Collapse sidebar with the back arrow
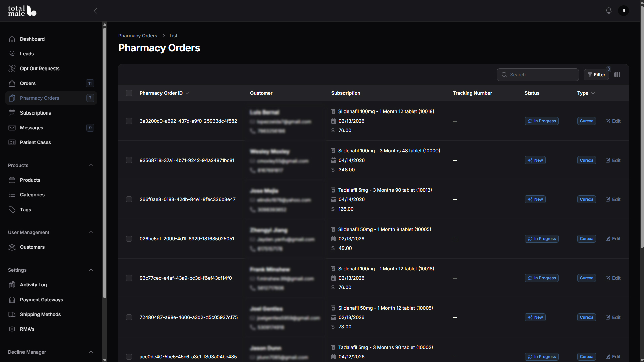This screenshot has width=644, height=362. [x=95, y=11]
